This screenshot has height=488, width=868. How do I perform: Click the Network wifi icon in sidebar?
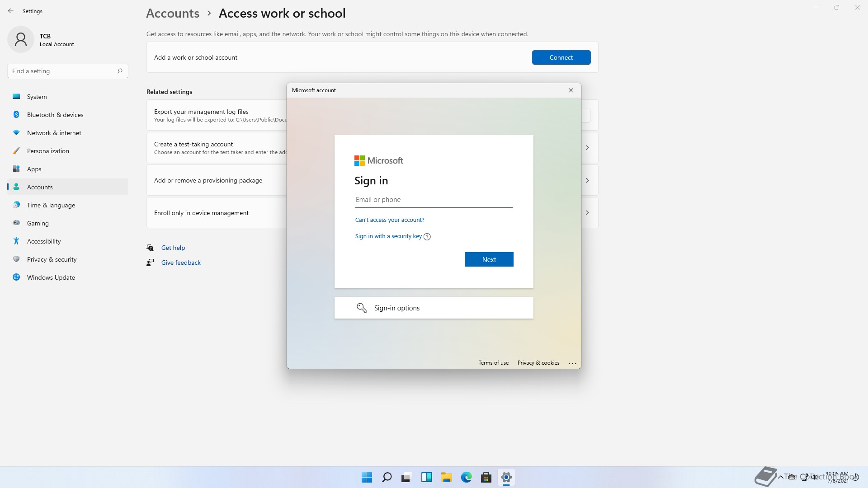(x=16, y=132)
